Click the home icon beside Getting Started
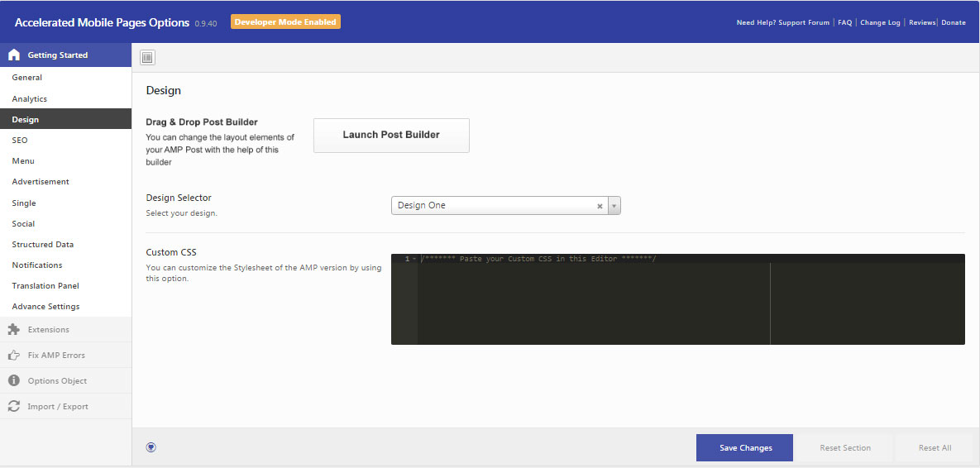 tap(14, 55)
